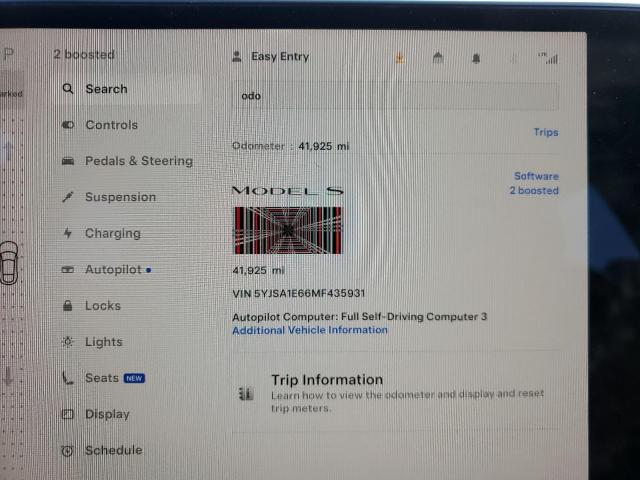Click the Autopilot Computer info text
The image size is (640, 480).
tap(359, 317)
